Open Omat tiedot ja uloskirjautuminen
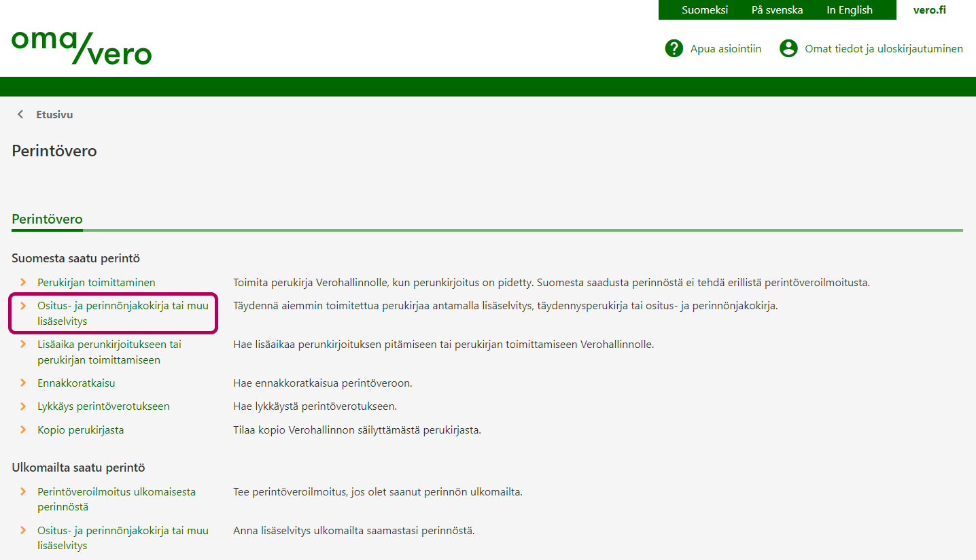The height and width of the screenshot is (560, 976). point(884,49)
